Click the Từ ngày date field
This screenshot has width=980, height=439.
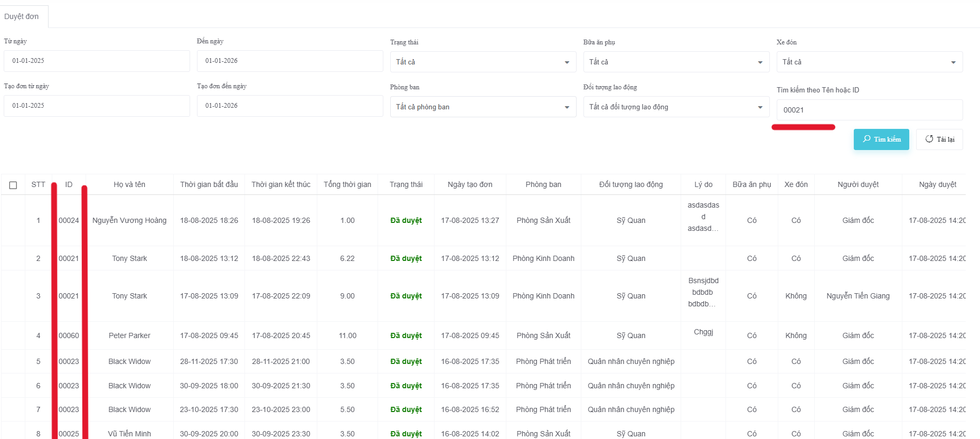tap(97, 61)
